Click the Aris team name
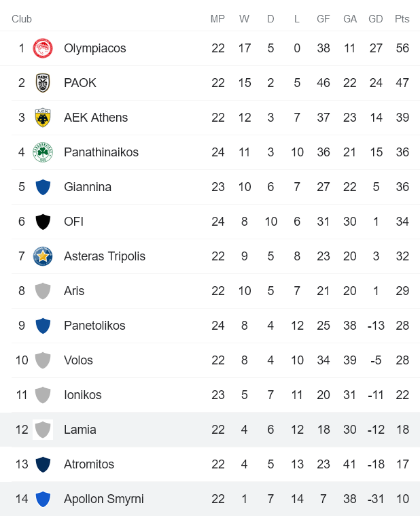The width and height of the screenshot is (420, 516). pyautogui.click(x=74, y=291)
